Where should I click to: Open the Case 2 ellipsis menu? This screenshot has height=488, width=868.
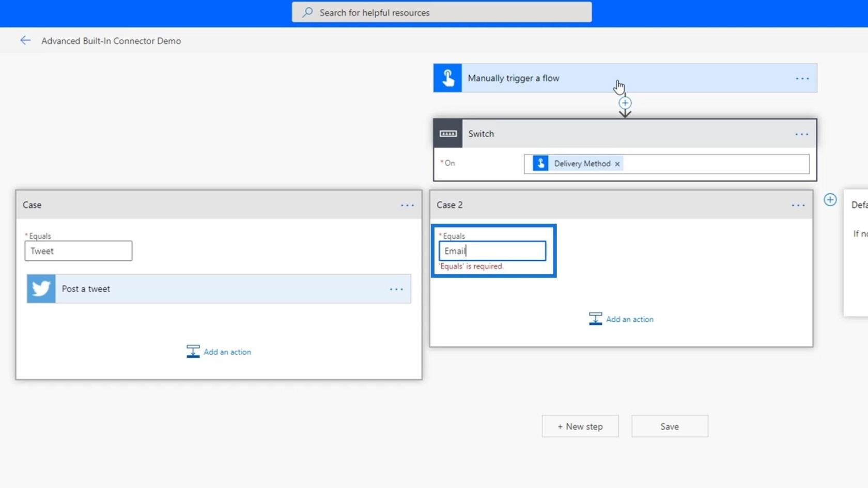point(798,206)
